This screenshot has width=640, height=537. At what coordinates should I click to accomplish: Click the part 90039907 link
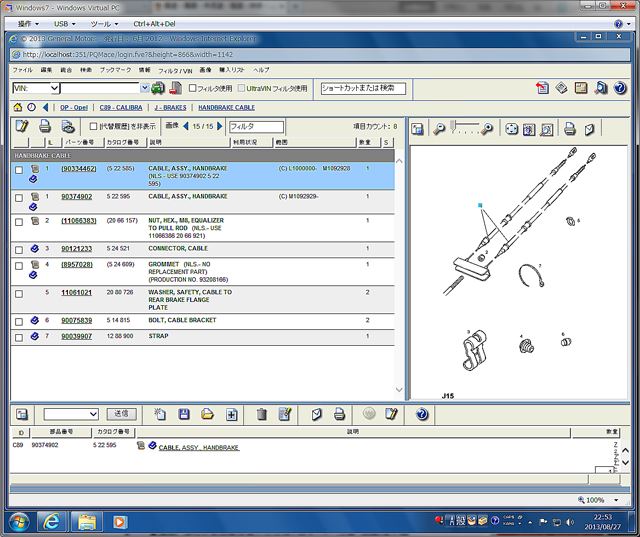coord(76,336)
